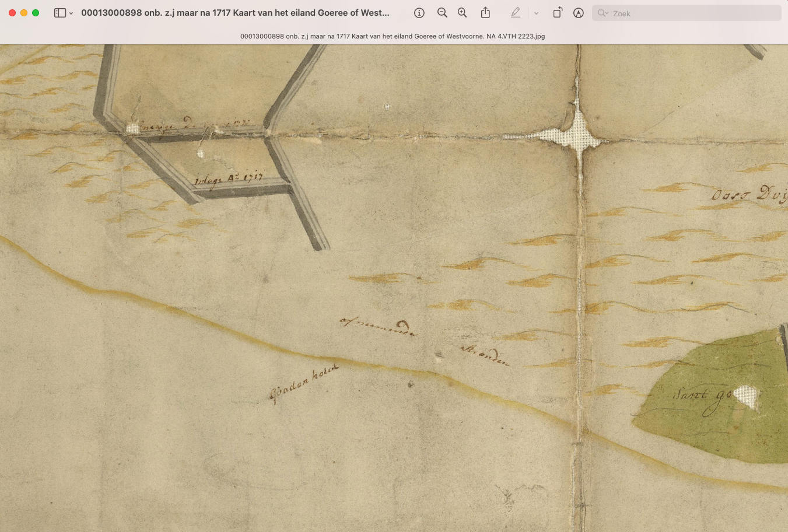
Task: Open the sidebar view options chevron
Action: (71, 13)
